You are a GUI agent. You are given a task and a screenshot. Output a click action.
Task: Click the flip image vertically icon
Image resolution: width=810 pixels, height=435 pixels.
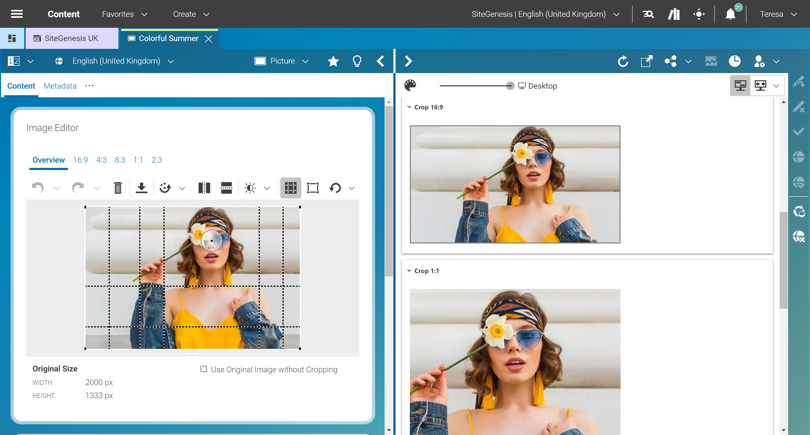226,188
